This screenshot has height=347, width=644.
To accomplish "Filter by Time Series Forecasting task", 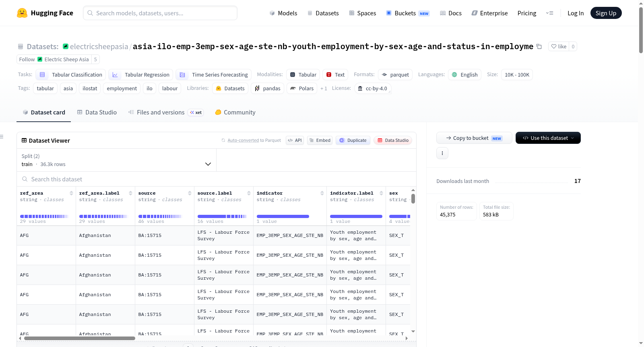I will coord(213,75).
